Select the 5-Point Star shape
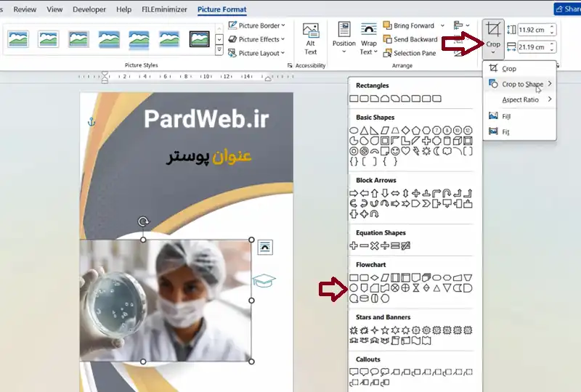This screenshot has height=392, width=581. coord(385,330)
